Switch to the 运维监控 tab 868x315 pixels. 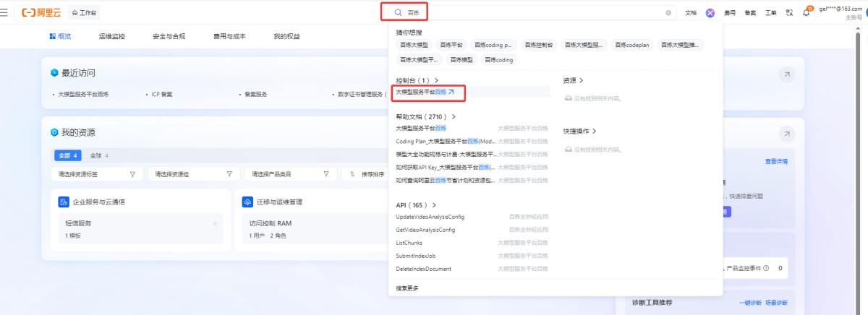[x=111, y=36]
